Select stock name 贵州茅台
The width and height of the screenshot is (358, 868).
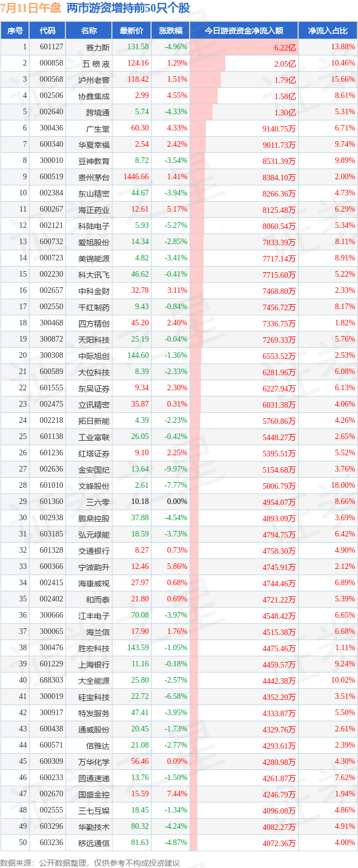[94, 178]
